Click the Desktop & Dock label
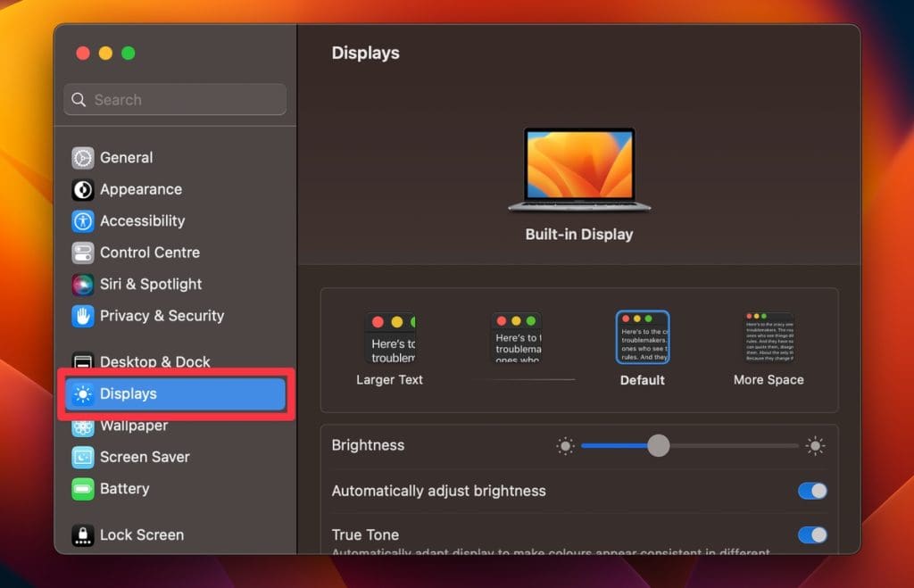The image size is (914, 588). [155, 361]
